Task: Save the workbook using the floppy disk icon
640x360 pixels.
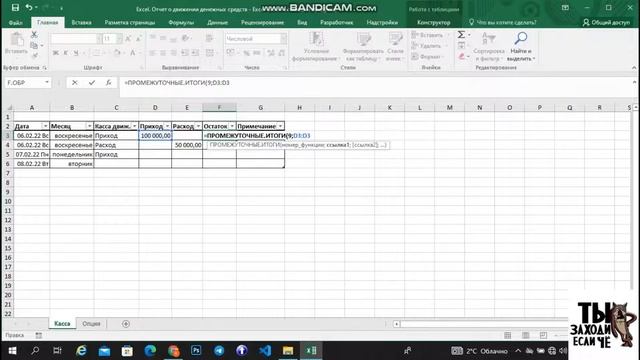Action: coord(15,7)
